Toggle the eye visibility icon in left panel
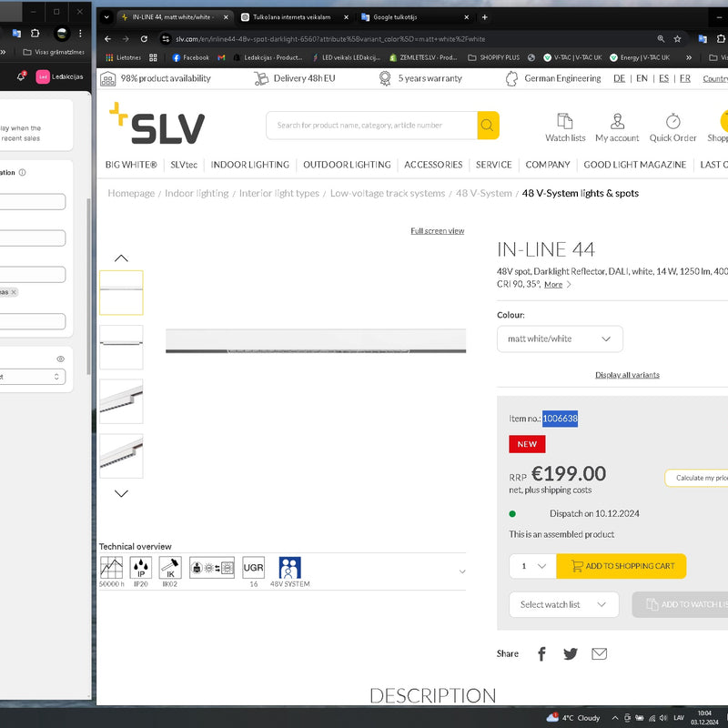Image resolution: width=728 pixels, height=728 pixels. point(61,359)
